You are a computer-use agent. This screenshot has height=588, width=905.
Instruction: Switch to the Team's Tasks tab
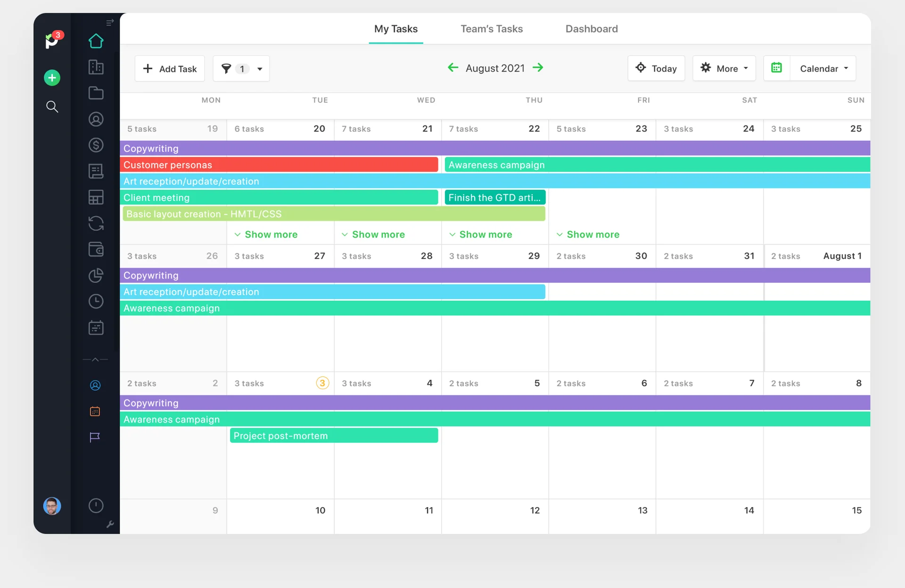coord(492,29)
